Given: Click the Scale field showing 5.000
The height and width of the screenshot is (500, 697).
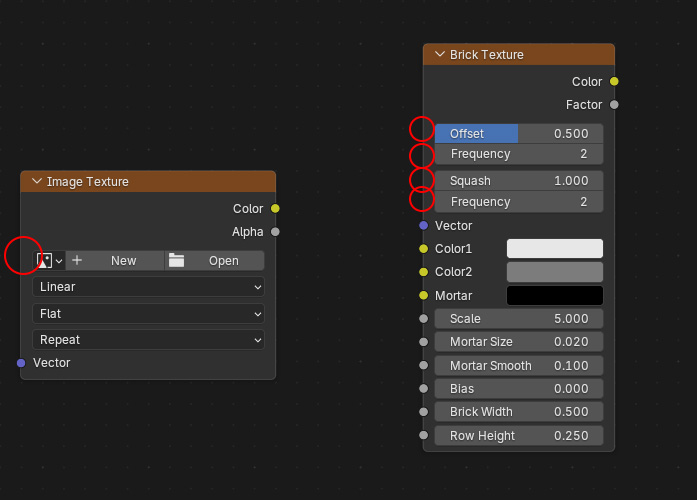Looking at the screenshot, I should click(x=519, y=319).
